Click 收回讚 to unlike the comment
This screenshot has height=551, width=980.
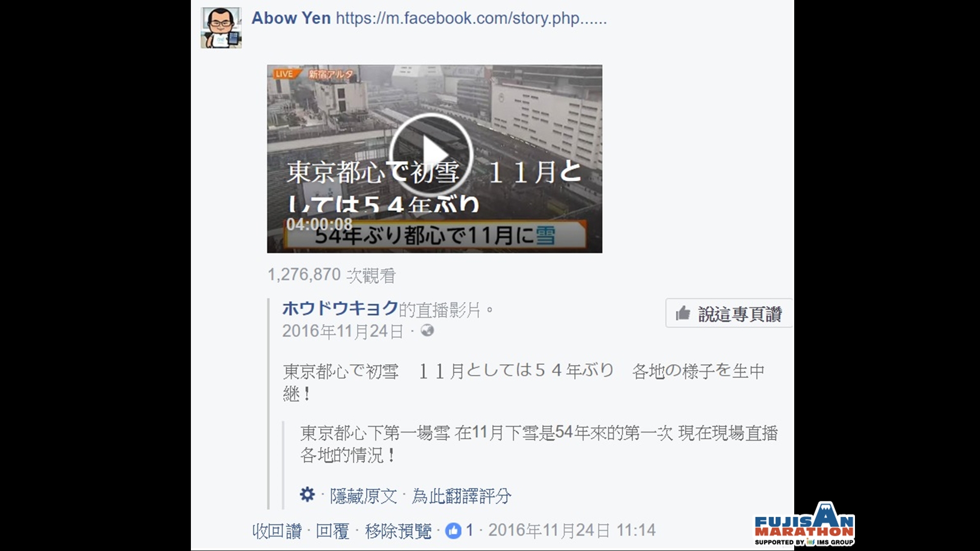tap(277, 531)
